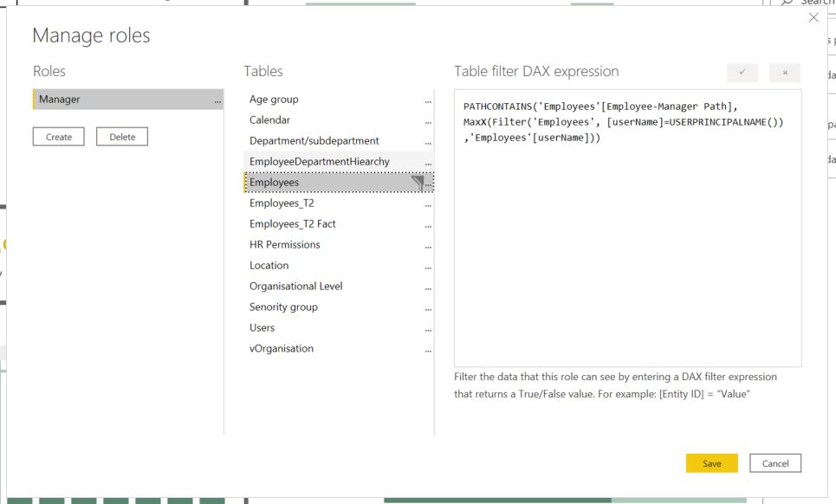
Task: Open ellipsis menu for Senority group table
Action: coord(428,309)
